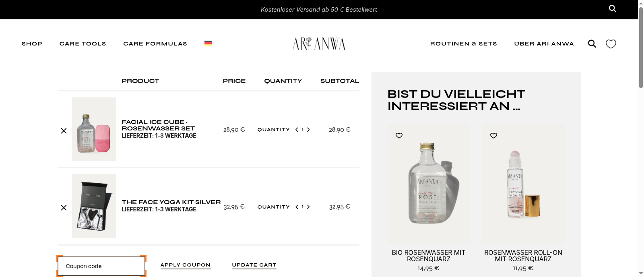Open the ÜBER ARI ANWA page

tap(544, 43)
